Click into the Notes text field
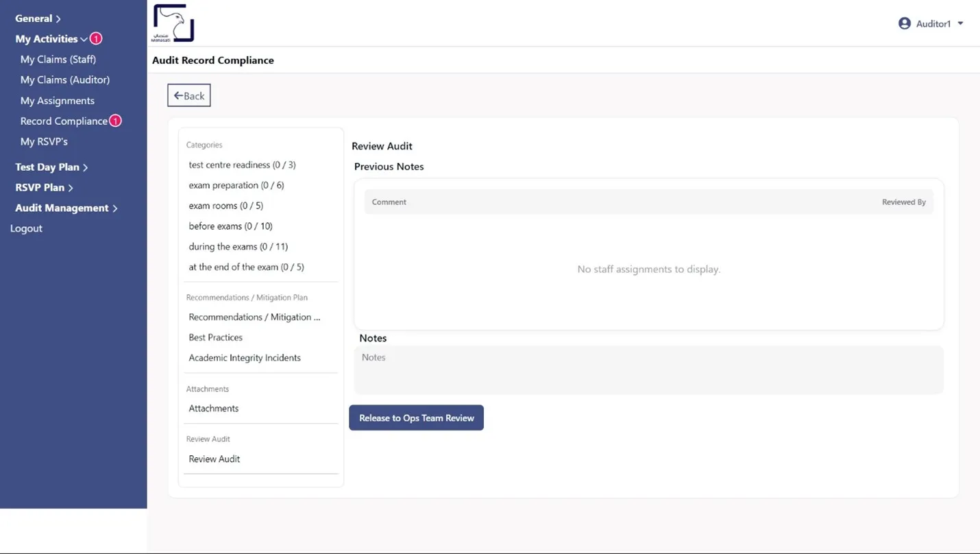This screenshot has height=554, width=980. coord(648,370)
